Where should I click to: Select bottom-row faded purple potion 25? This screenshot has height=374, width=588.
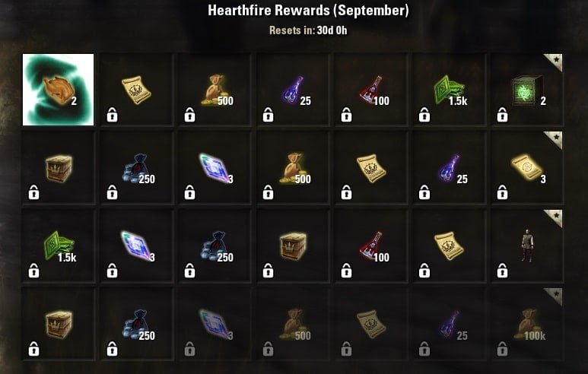click(449, 325)
